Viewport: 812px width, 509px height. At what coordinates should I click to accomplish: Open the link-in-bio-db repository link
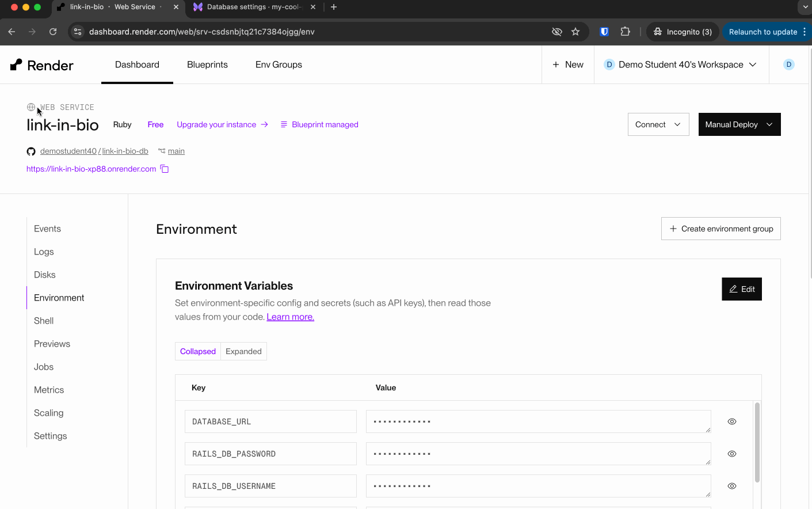tap(125, 151)
